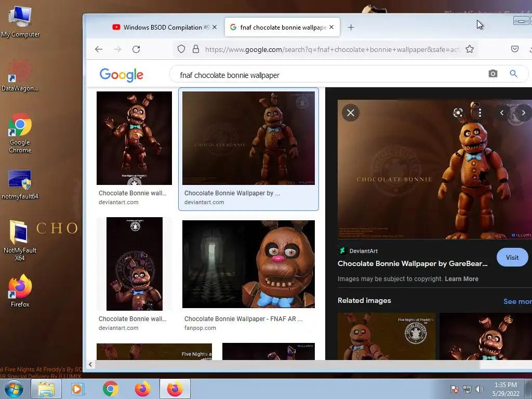This screenshot has height=399, width=532.
Task: Open the large Chocolate Bonnie preview image
Action: tap(435, 169)
